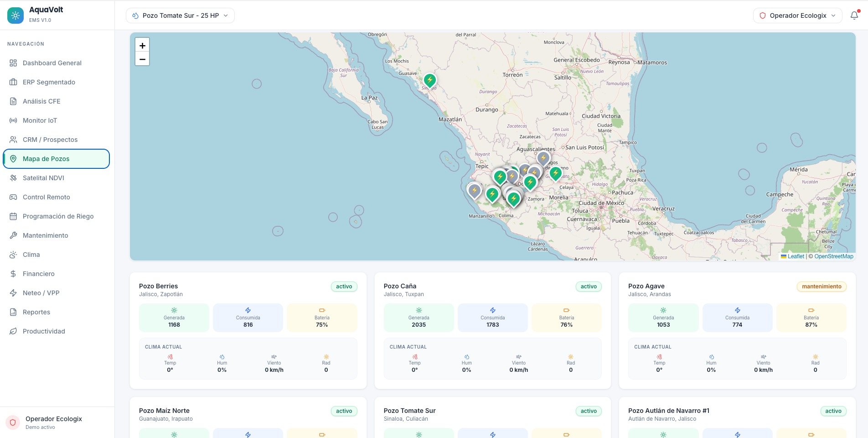Click the Batería icon in Pozo Caña
This screenshot has height=438, width=868.
(x=567, y=310)
